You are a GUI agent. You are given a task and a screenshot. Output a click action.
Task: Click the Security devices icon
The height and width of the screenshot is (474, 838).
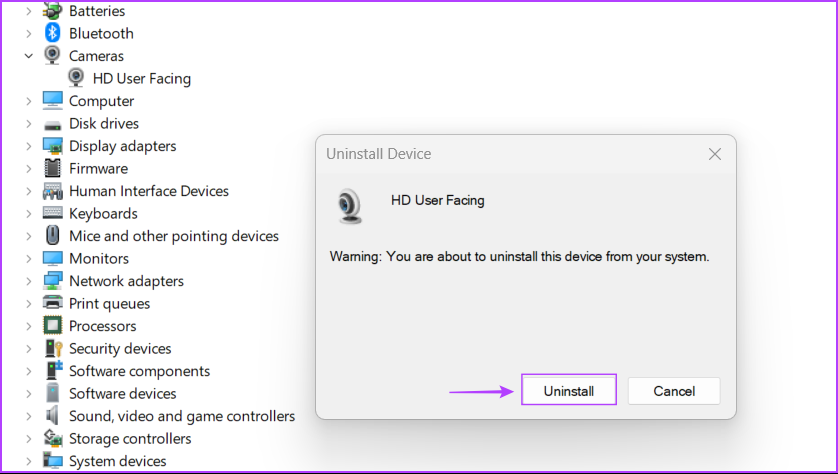[53, 348]
